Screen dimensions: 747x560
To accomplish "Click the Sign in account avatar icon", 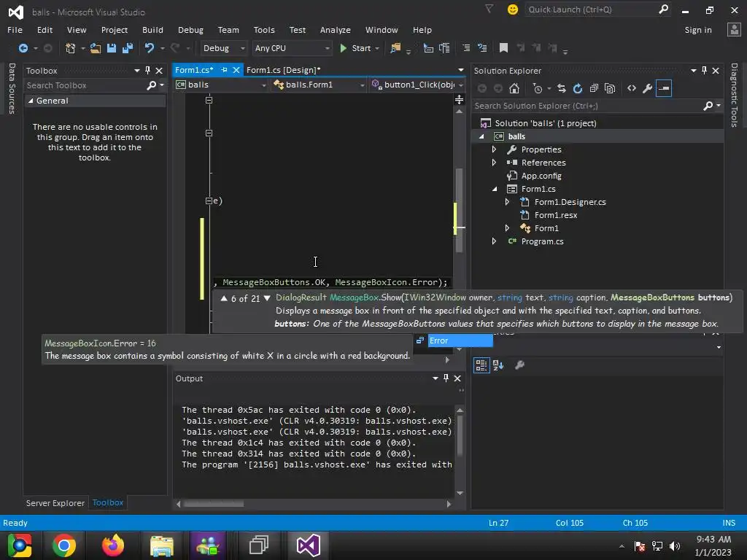I will (x=734, y=29).
